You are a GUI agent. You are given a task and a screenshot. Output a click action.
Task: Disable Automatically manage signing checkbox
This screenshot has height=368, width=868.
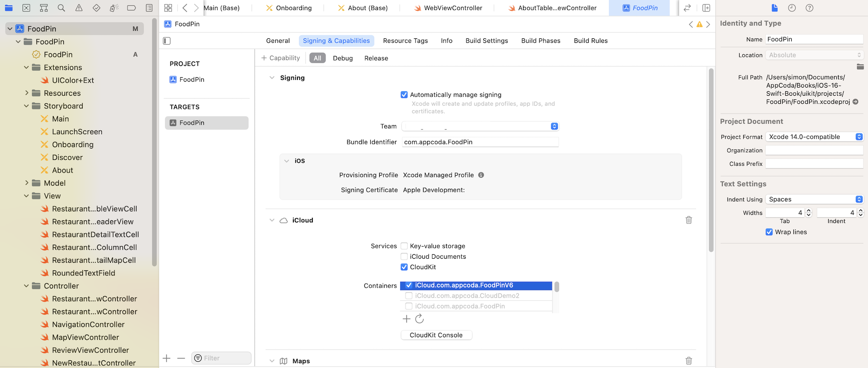404,95
